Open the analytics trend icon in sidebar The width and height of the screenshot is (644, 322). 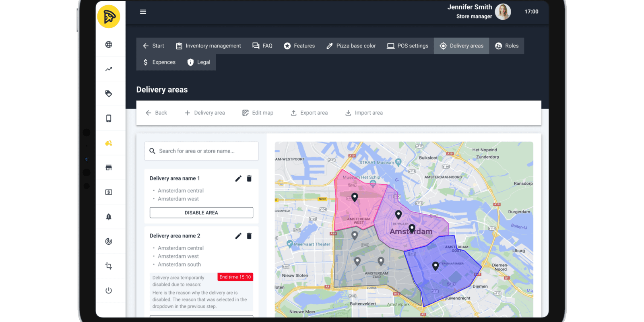click(109, 69)
